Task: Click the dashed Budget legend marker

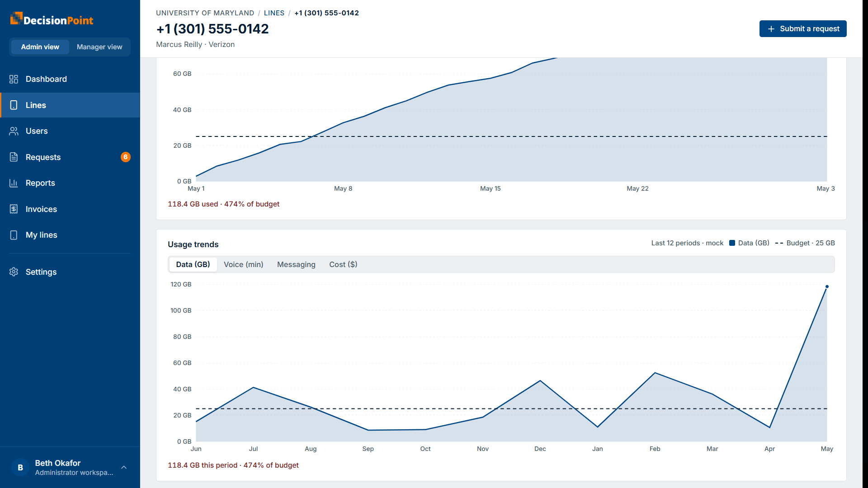Action: 779,243
